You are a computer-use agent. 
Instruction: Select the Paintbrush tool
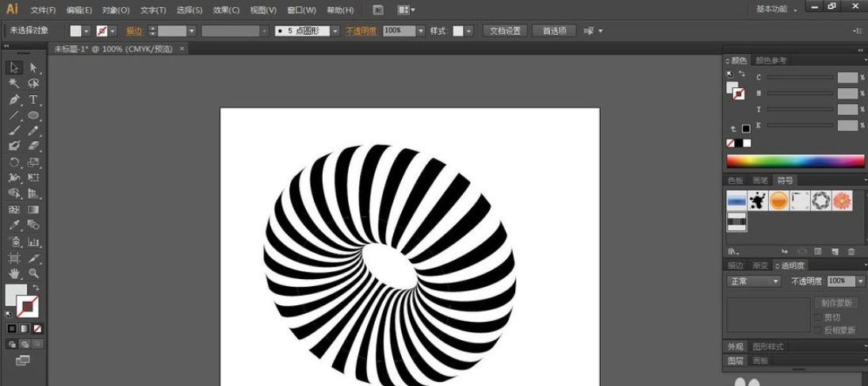14,131
